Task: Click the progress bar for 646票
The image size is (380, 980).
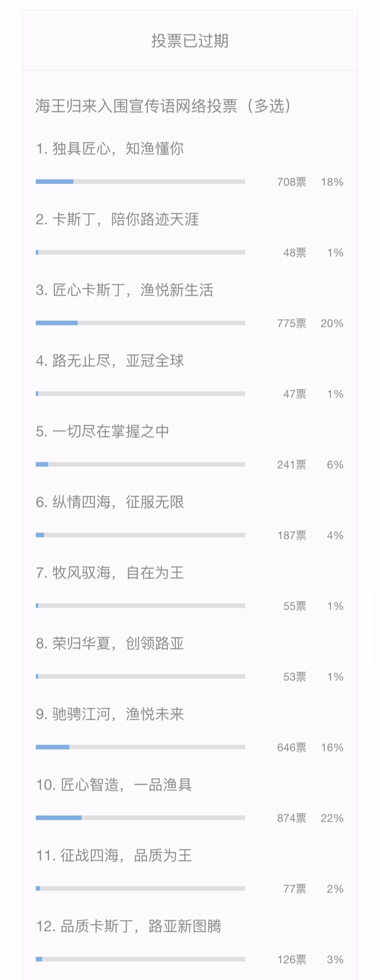Action: (140, 747)
